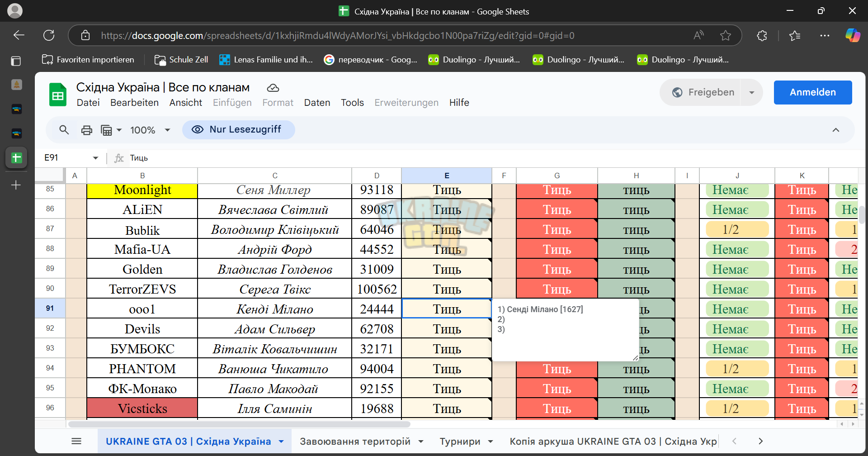Viewport: 868px width, 456px height.
Task: Switch to Завоювання територій sheet tab
Action: [355, 442]
